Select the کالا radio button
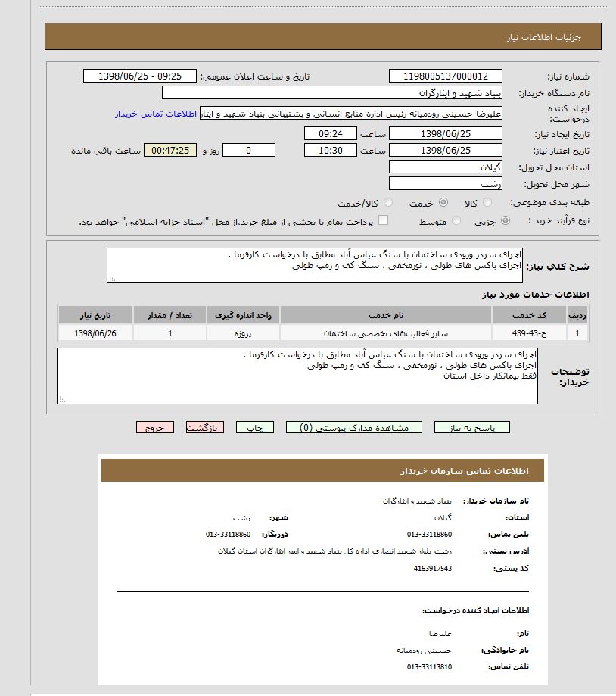616x696 pixels. (487, 203)
